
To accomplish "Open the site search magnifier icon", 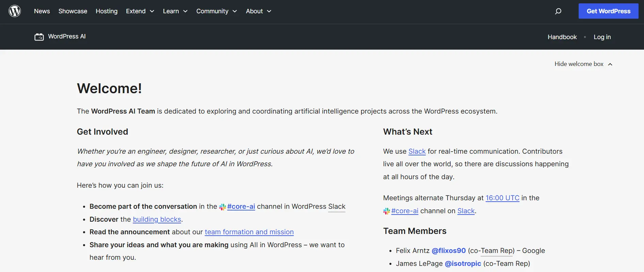I will pos(558,11).
